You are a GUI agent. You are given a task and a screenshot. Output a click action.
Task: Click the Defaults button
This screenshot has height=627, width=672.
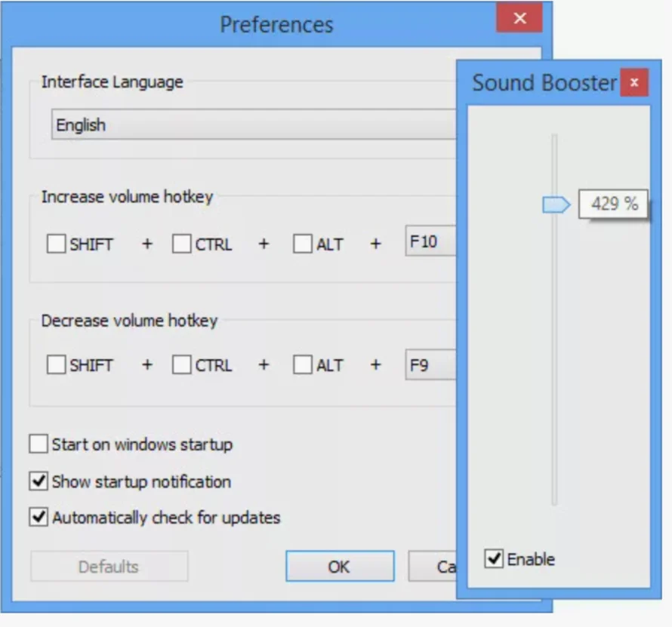pyautogui.click(x=109, y=566)
